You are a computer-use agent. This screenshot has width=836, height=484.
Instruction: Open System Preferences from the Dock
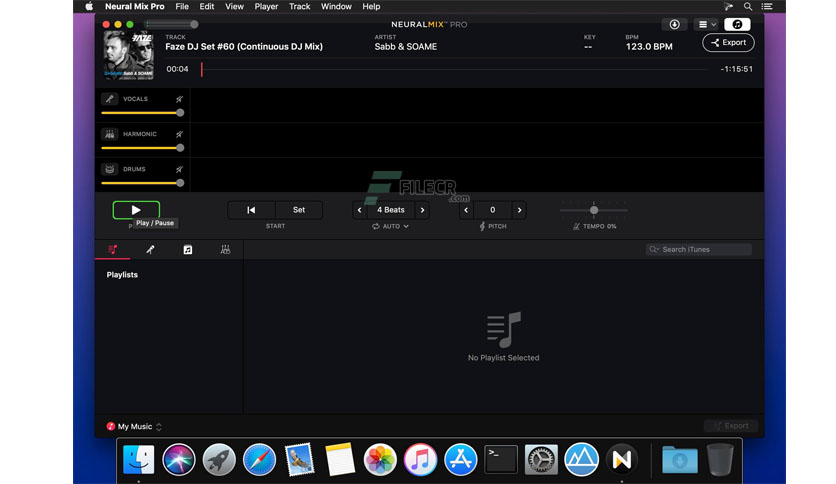tap(541, 459)
